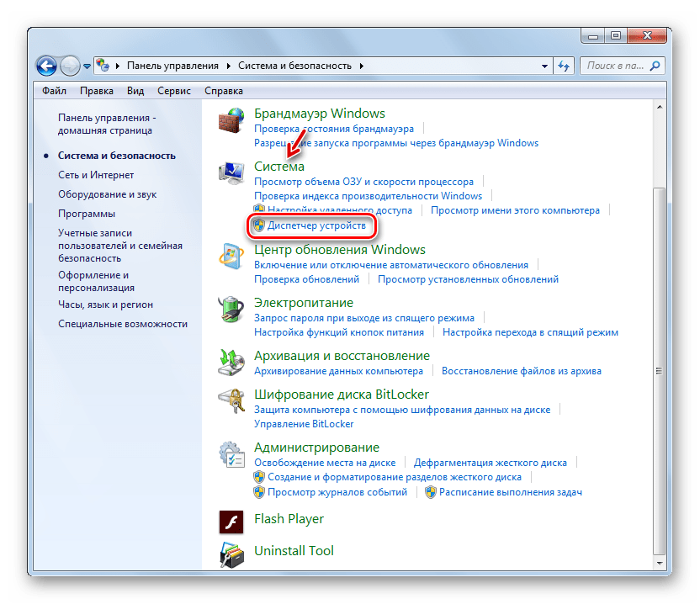Open recent pages dropdown next to forward button
This screenshot has width=700, height=604.
pyautogui.click(x=87, y=66)
